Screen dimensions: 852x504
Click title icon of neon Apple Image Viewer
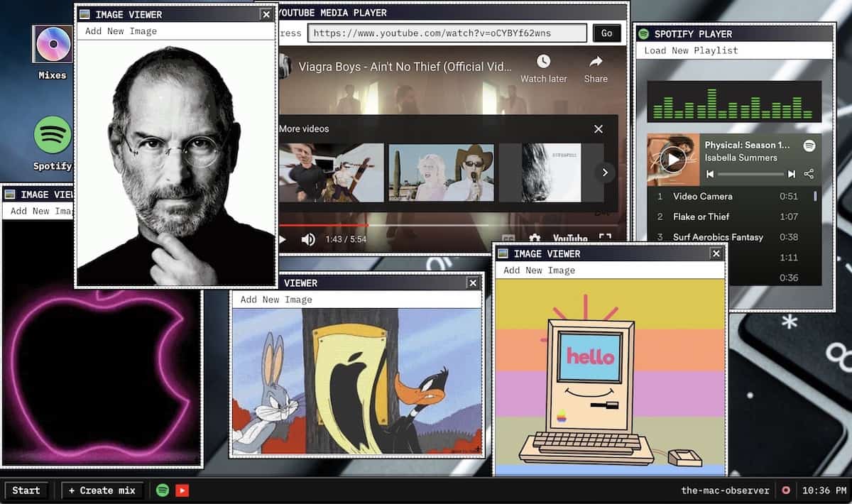[x=11, y=195]
